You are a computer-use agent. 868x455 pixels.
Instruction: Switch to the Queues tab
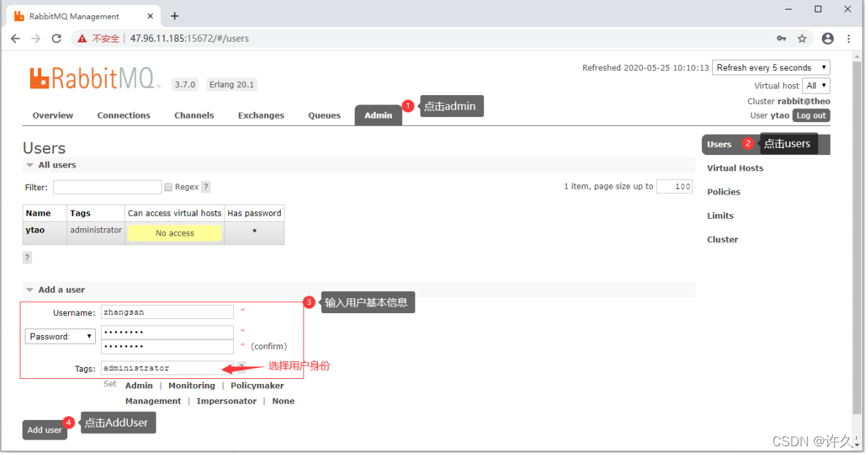click(x=325, y=116)
